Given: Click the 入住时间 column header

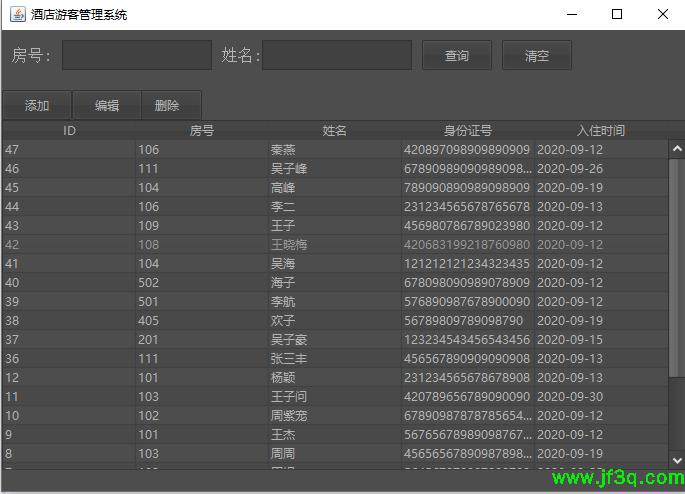Looking at the screenshot, I should [601, 130].
